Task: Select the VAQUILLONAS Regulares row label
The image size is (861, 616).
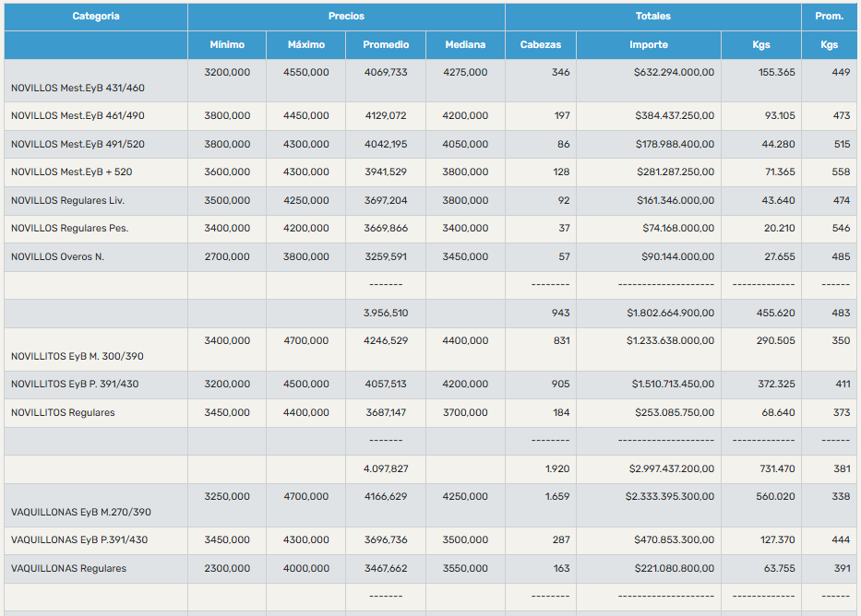Action: coord(68,569)
